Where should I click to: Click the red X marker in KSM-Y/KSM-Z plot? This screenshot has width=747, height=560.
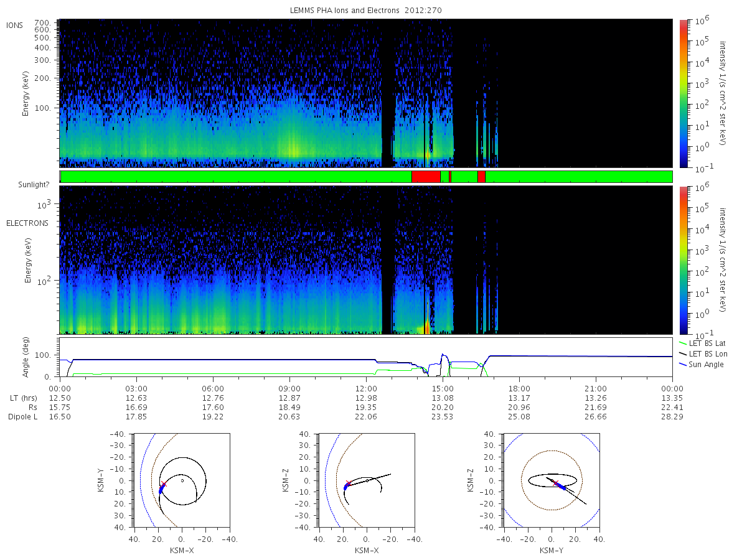[x=556, y=483]
